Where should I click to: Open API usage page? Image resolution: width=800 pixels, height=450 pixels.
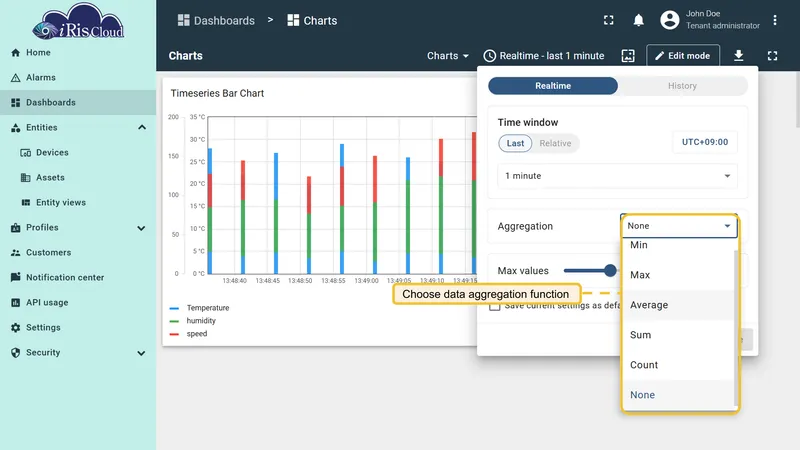click(78, 303)
